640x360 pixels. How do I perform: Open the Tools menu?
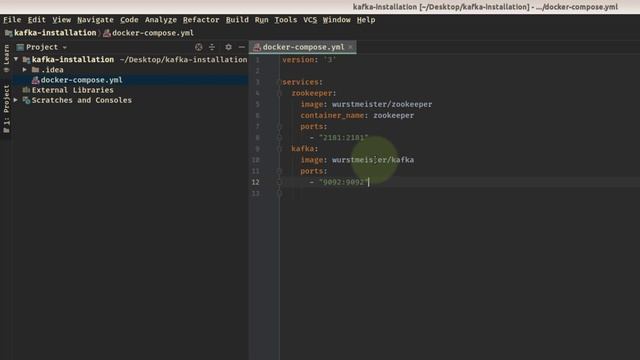[286, 20]
